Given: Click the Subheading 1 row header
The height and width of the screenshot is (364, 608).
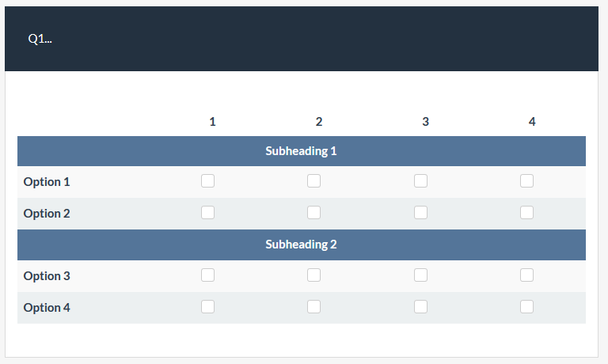Looking at the screenshot, I should click(x=301, y=151).
